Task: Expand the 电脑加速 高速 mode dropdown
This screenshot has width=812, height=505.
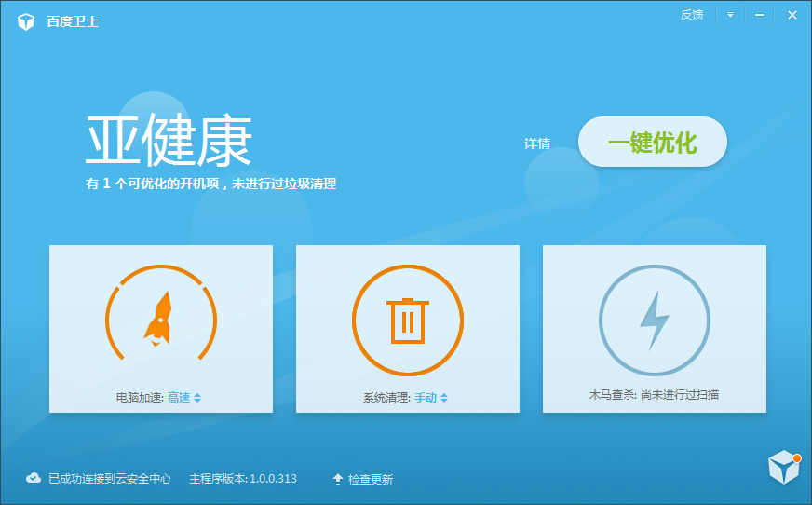Action: tap(184, 398)
